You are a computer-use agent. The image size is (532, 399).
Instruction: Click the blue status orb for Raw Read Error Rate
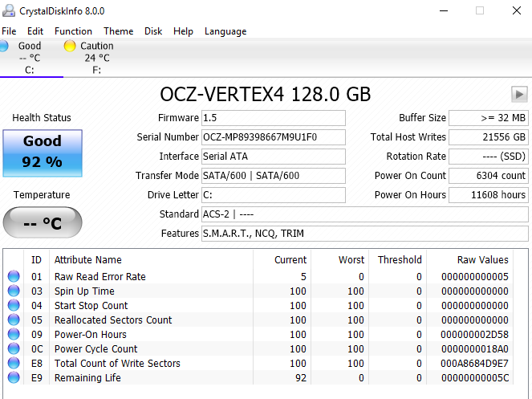pyautogui.click(x=14, y=276)
